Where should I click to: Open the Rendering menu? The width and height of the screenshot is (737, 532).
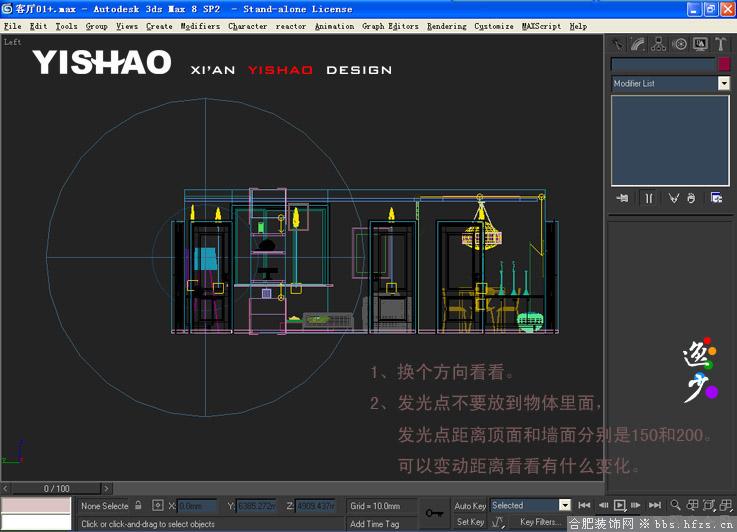[x=447, y=26]
